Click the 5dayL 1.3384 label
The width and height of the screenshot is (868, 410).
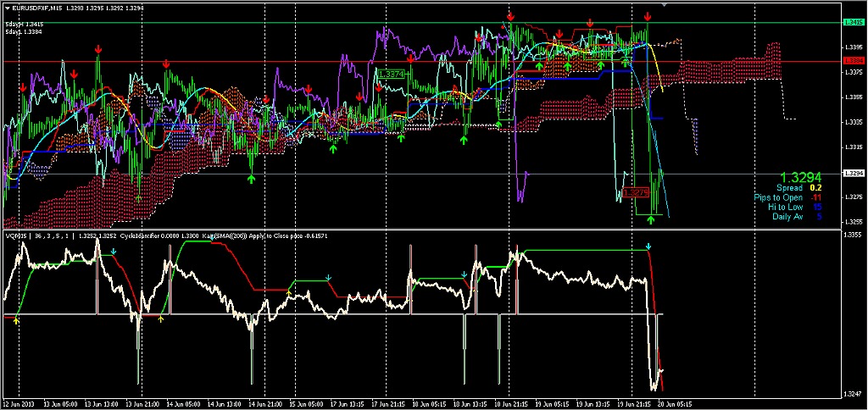click(x=24, y=31)
